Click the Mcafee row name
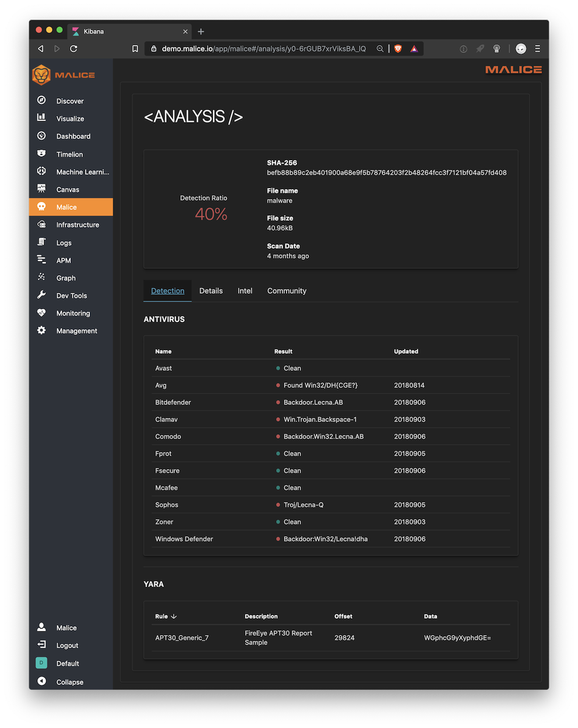 [166, 488]
